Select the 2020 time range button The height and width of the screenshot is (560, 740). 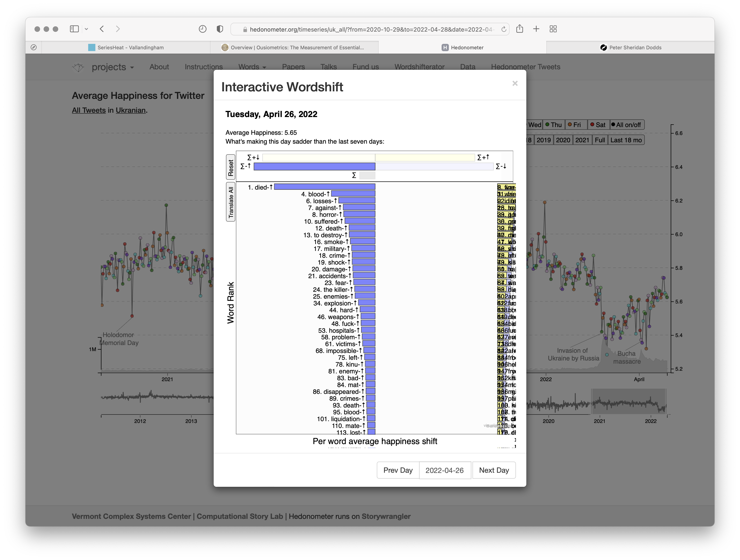point(563,140)
